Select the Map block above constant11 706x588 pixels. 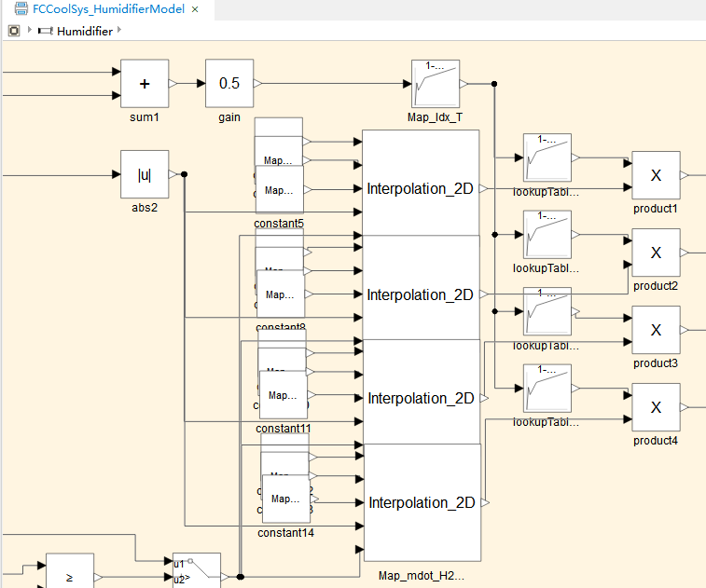[284, 394]
